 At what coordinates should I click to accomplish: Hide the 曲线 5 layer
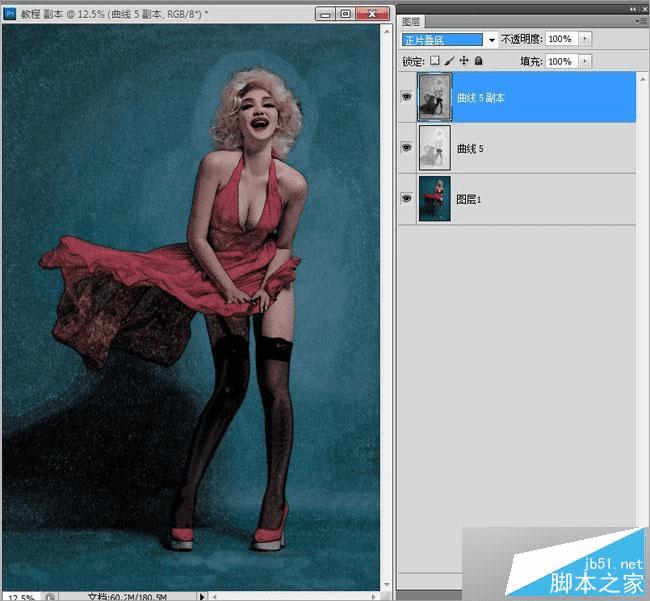coord(407,148)
